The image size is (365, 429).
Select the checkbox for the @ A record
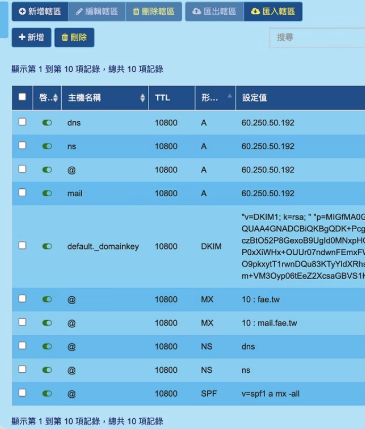pos(22,169)
